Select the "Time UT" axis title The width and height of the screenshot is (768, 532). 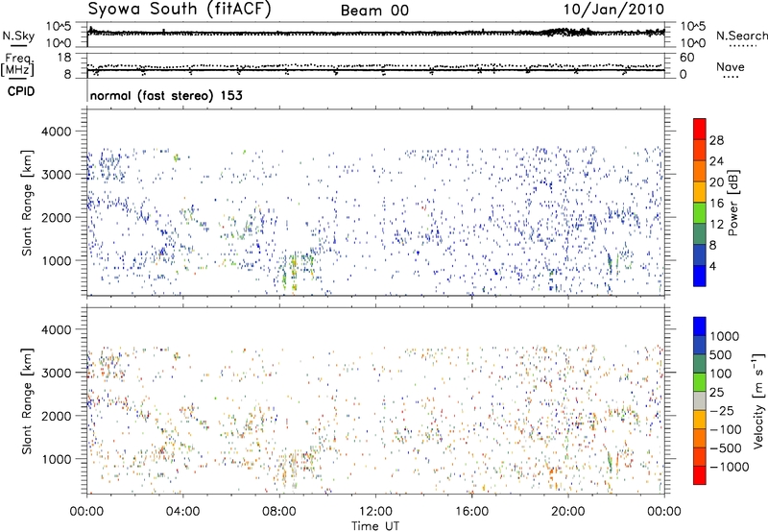click(x=375, y=526)
